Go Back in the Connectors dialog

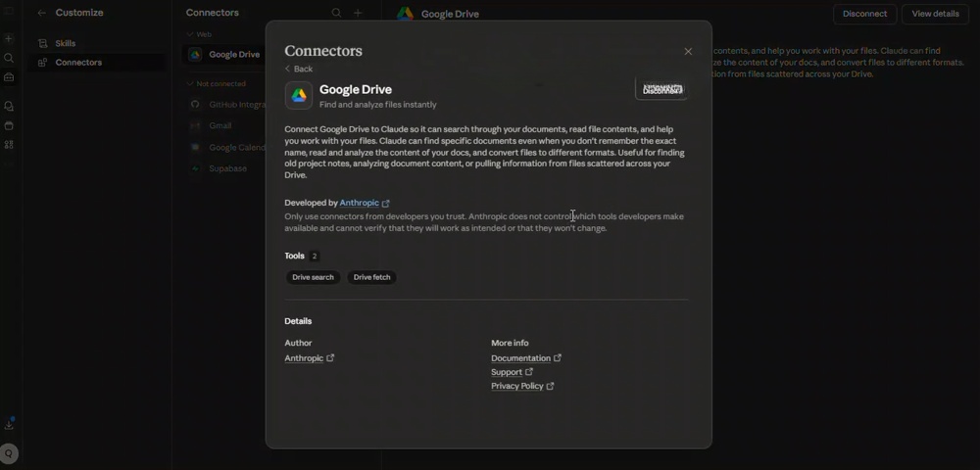(x=299, y=69)
